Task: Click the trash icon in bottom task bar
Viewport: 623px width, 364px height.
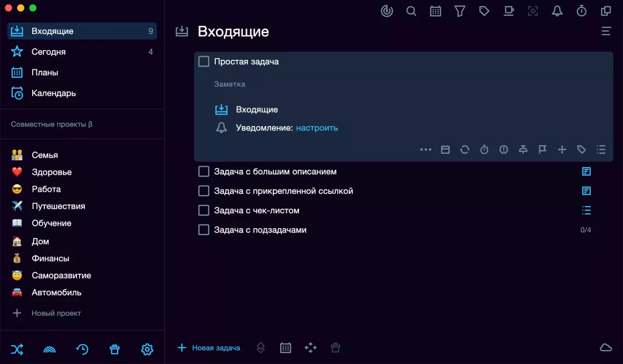Action: pos(335,348)
